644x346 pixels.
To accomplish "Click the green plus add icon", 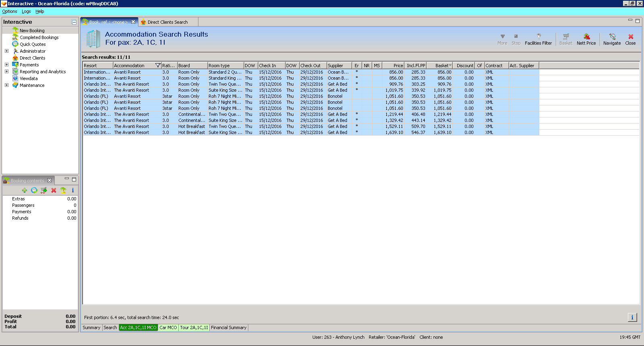I will [25, 190].
